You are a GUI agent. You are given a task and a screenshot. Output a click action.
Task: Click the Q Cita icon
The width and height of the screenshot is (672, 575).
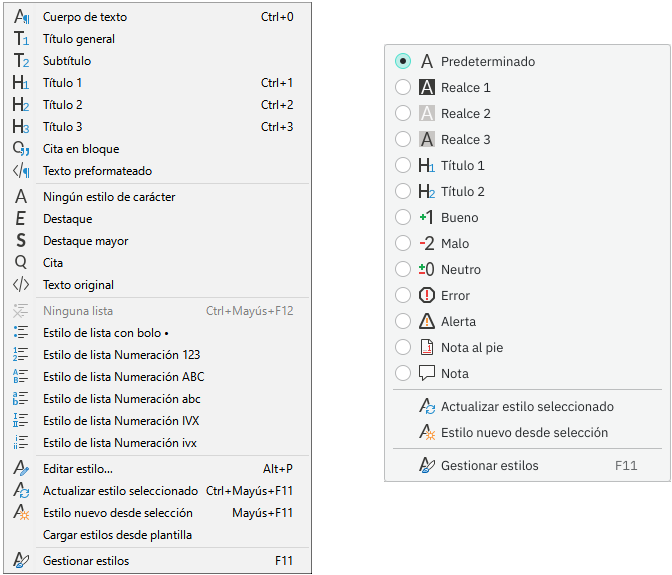(21, 263)
